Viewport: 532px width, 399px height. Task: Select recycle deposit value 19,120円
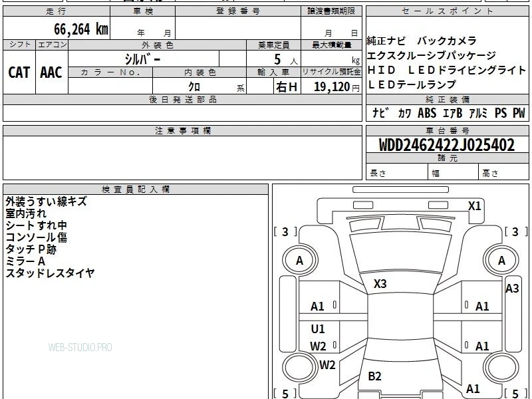336,87
